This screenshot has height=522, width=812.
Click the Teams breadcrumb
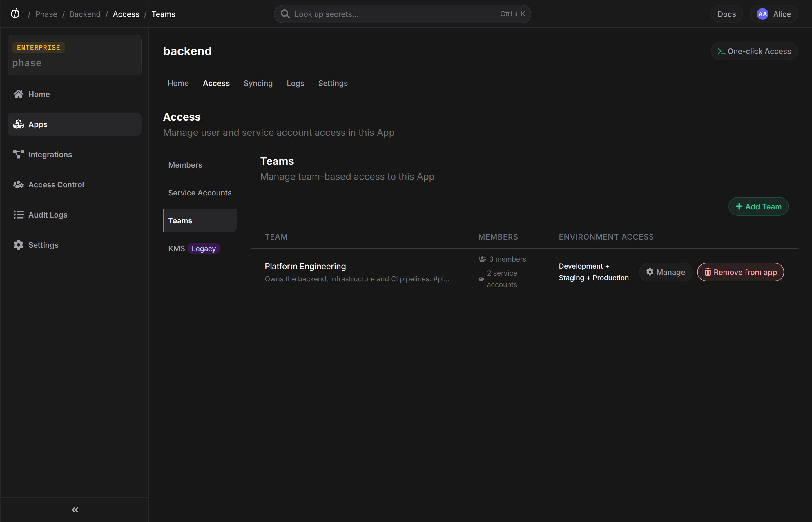pos(163,14)
